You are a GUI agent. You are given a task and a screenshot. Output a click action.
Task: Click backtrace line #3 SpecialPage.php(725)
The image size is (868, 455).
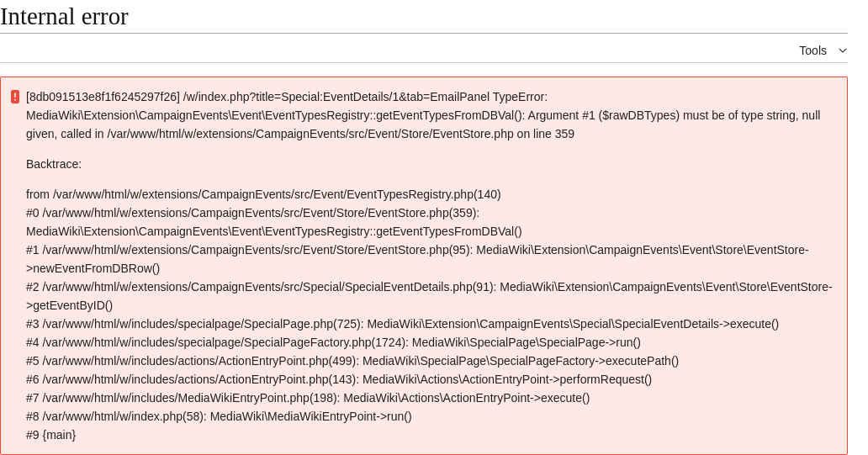click(402, 324)
